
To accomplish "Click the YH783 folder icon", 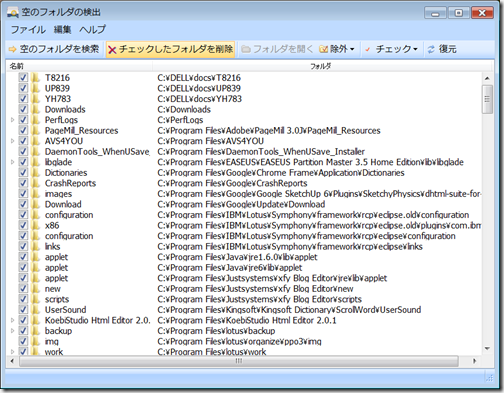I will 36,99.
